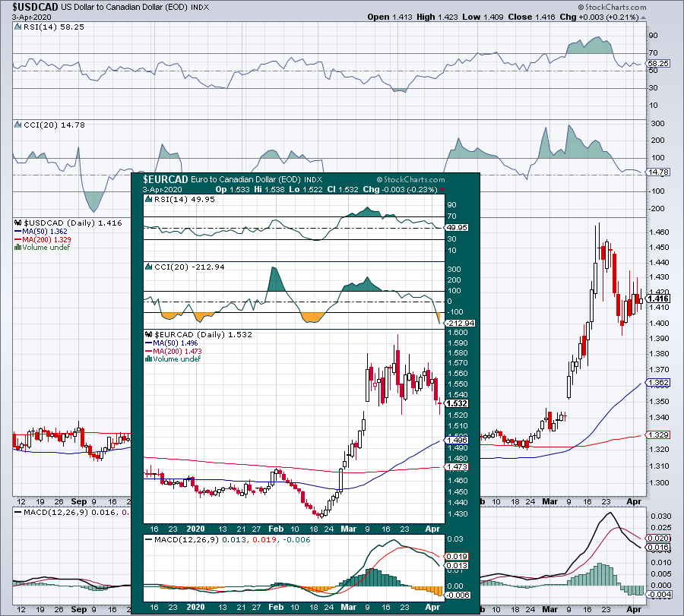This screenshot has height=616, width=684.
Task: Click the RSI(14) indicator icon on USDCAD chart
Action: pyautogui.click(x=18, y=27)
